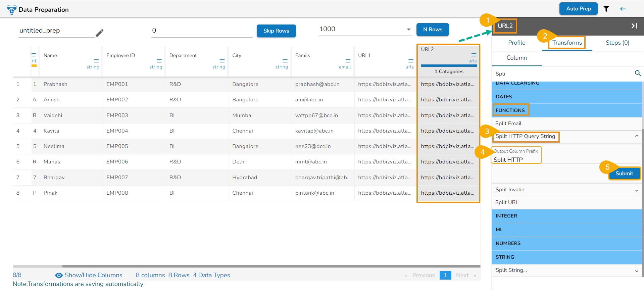Expand the Split Invalid transform

click(x=636, y=190)
